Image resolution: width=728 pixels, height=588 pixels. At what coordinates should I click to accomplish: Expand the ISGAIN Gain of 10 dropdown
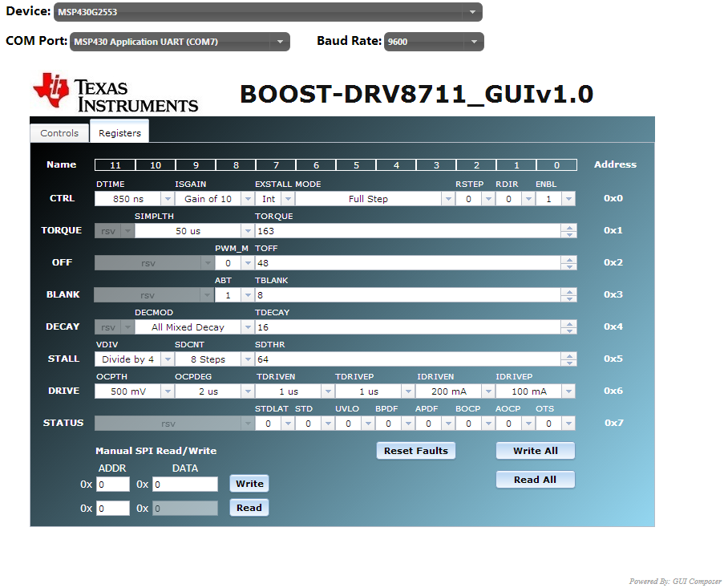214,199
